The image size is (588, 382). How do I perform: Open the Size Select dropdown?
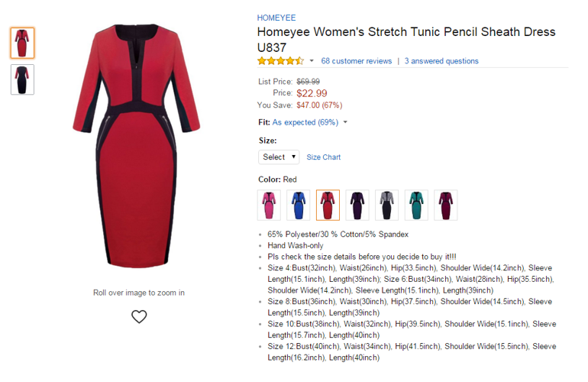[x=279, y=157]
